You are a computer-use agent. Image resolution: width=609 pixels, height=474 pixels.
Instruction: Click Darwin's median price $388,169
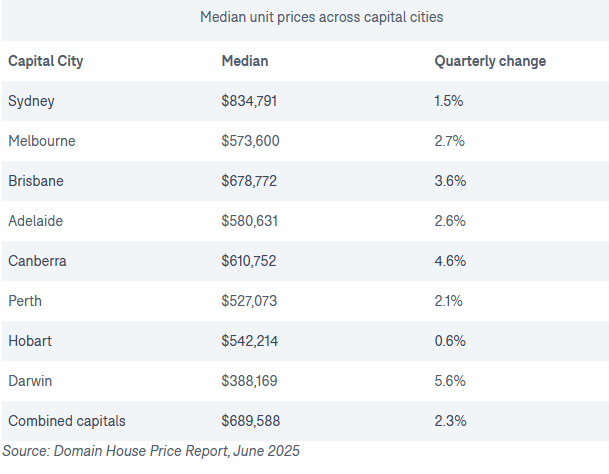tap(249, 381)
